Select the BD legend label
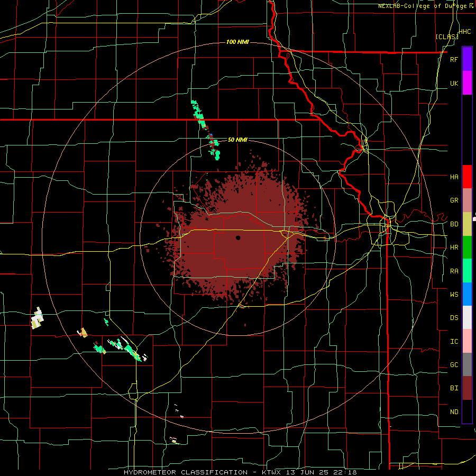This screenshot has height=476, width=476. [454, 224]
